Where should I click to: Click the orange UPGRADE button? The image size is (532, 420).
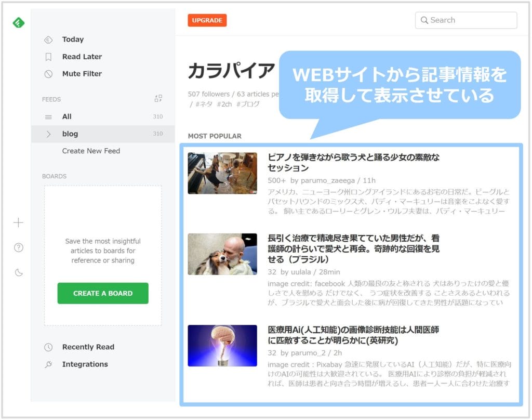[x=207, y=20]
